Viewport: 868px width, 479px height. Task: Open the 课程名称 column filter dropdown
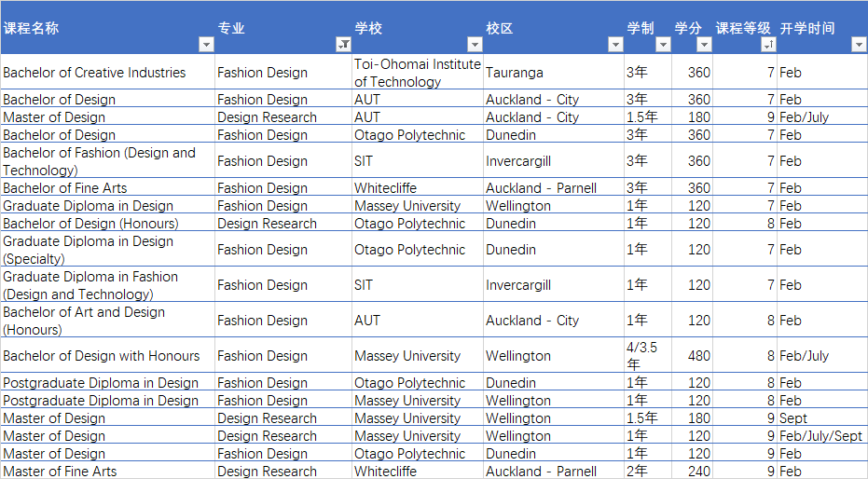click(x=206, y=44)
